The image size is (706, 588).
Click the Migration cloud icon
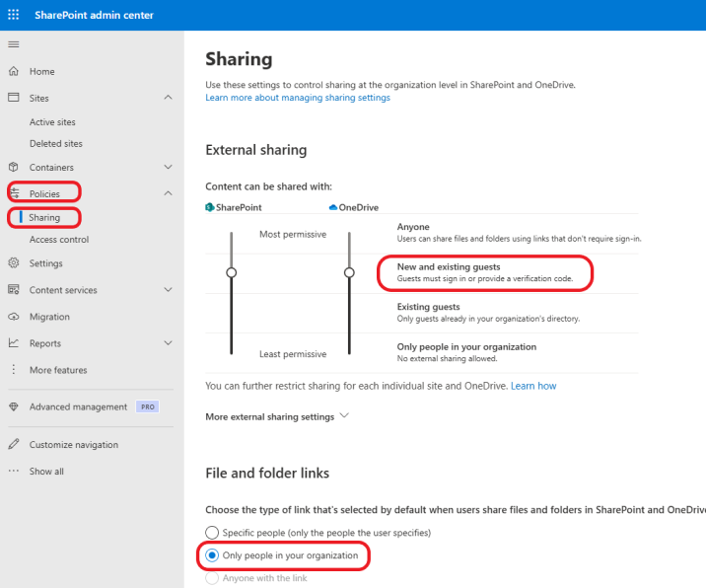(x=14, y=317)
